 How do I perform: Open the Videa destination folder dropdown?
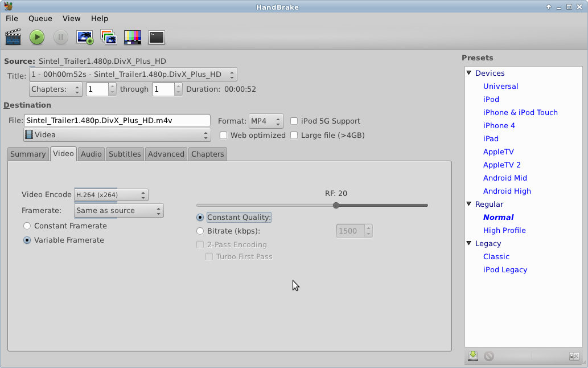[117, 134]
